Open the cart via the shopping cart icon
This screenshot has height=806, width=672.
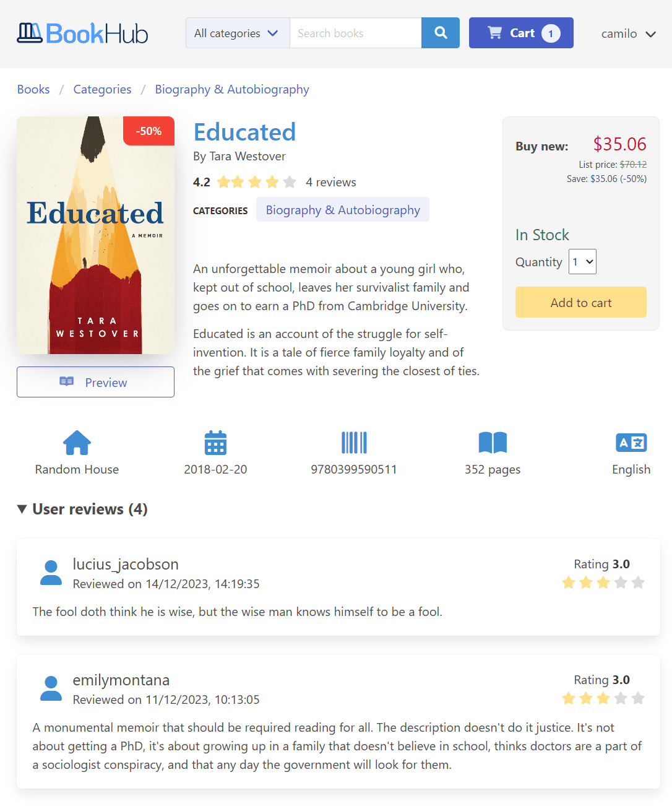tap(494, 32)
